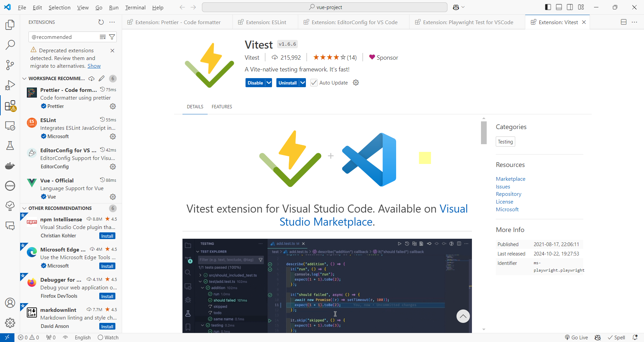Close the Extension: Vitest tab
The image size is (644, 342).
pyautogui.click(x=584, y=22)
